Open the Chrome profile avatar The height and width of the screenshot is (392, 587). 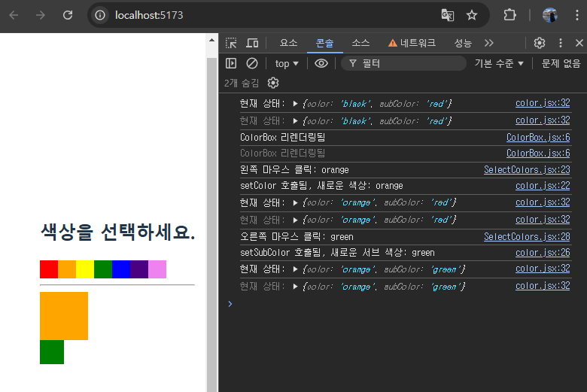click(x=550, y=15)
